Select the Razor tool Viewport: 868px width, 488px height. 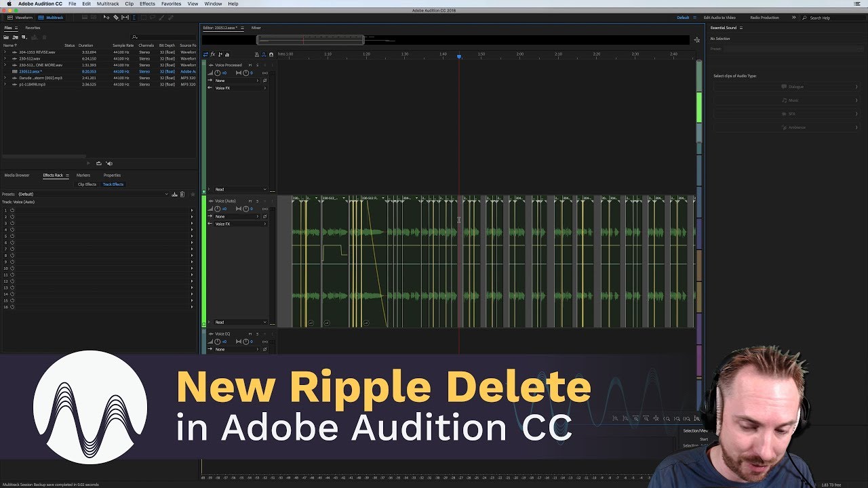(x=116, y=17)
